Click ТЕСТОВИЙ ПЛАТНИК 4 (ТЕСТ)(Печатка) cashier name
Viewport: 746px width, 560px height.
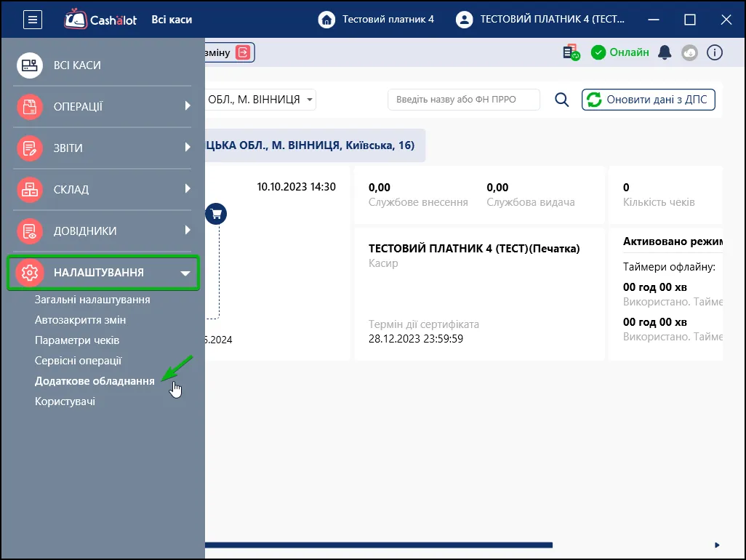tap(474, 249)
